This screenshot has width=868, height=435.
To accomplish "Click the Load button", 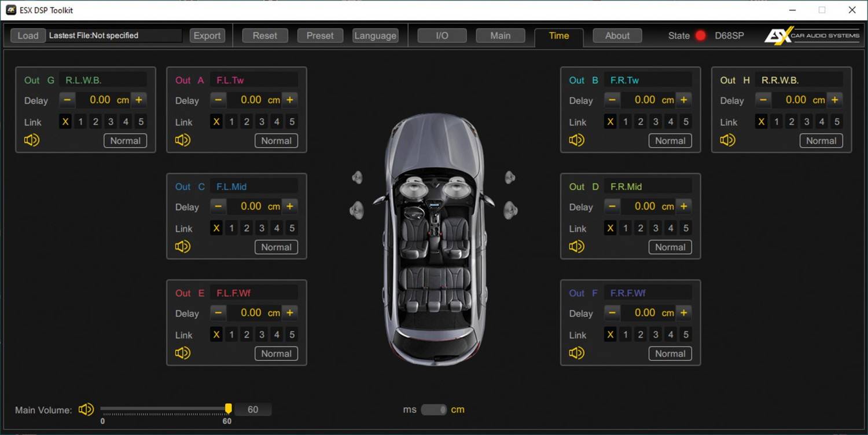I will (x=28, y=35).
